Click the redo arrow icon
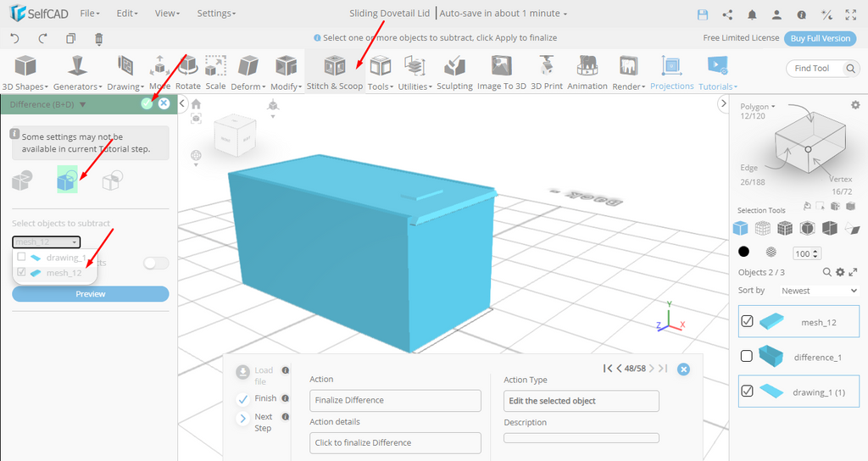This screenshot has height=461, width=868. (x=42, y=38)
